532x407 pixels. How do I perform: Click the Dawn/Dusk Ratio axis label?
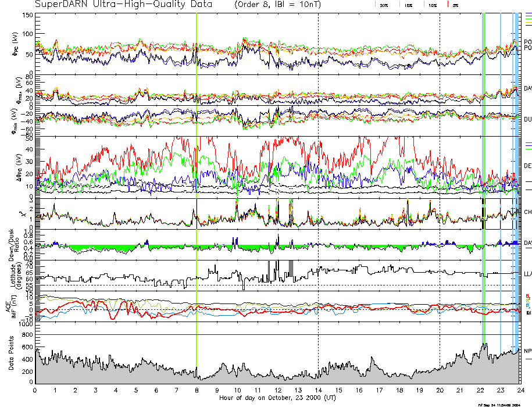pyautogui.click(x=12, y=244)
